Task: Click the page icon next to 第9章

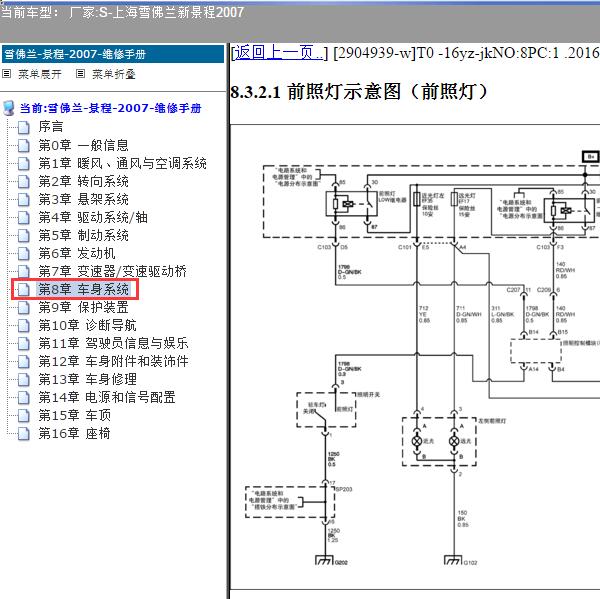Action: pos(24,308)
